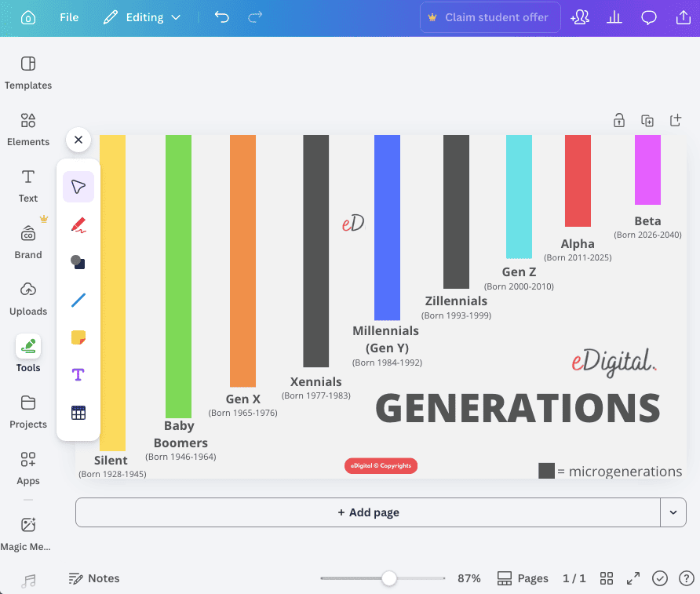
Task: Click the 87% zoom level
Action: coord(469,578)
